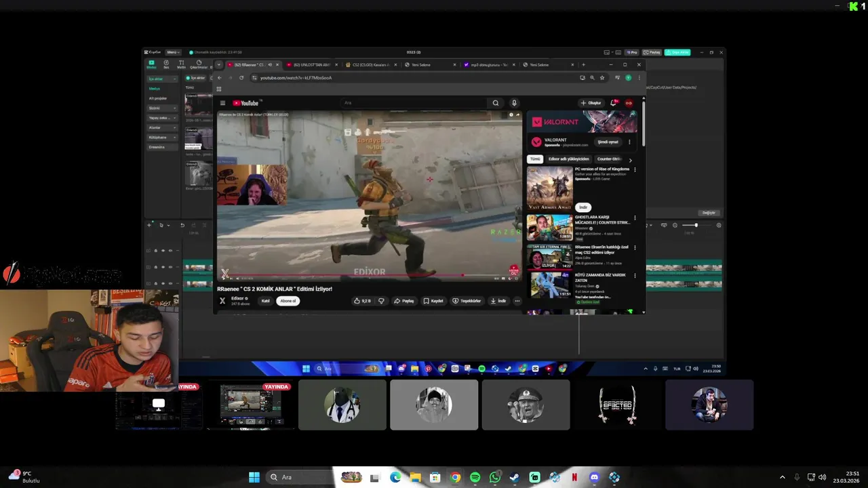The height and width of the screenshot is (488, 868).
Task: Open GHOSTLARA KARŞI MÜCADELE video thumbnail
Action: click(549, 228)
